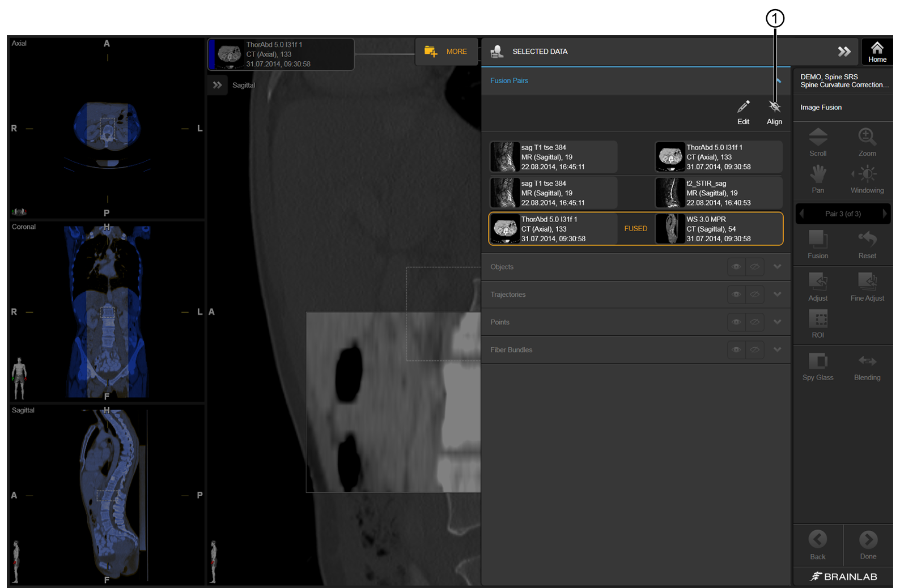Hide all Fiber Bundles crossed-eye icon
900x588 pixels.
755,350
